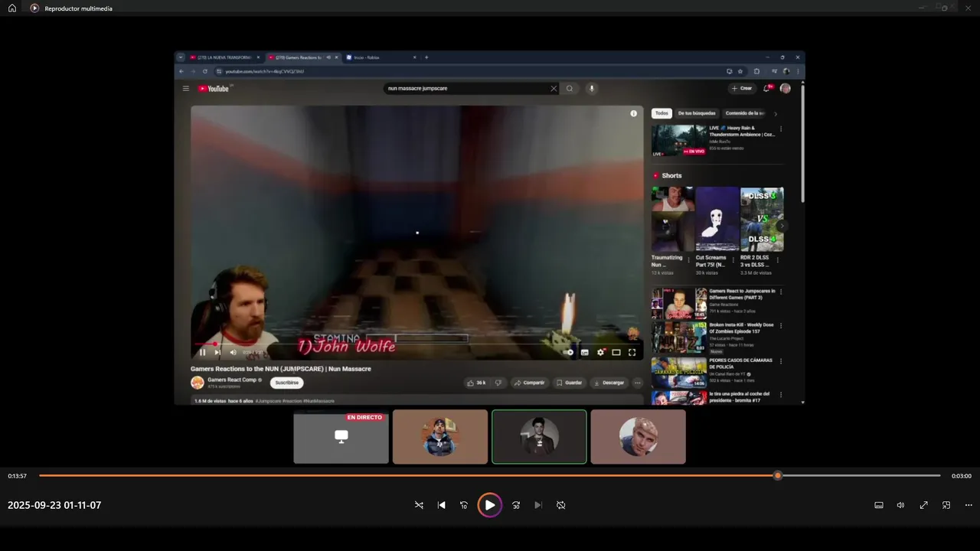Screen dimensions: 980x551
Task: Open the YouTube notifications bell
Action: pyautogui.click(x=767, y=88)
